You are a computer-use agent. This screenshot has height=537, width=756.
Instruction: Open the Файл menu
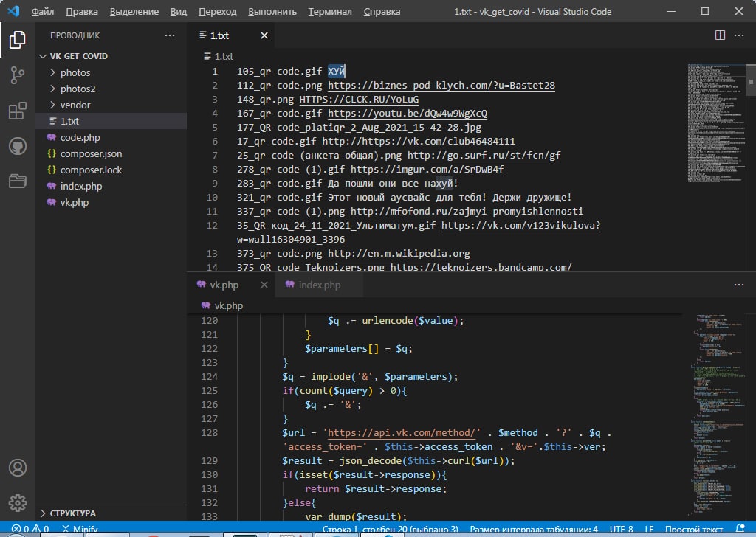click(x=42, y=11)
